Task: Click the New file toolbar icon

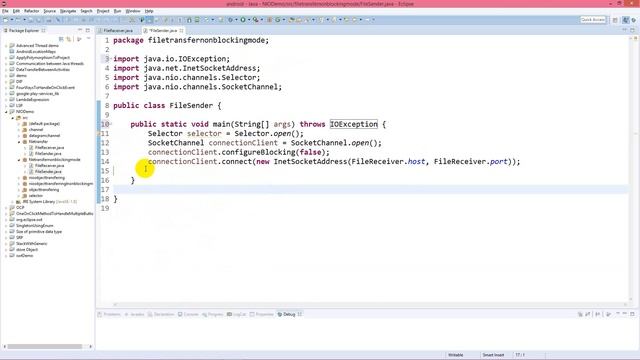Action: pos(6,20)
